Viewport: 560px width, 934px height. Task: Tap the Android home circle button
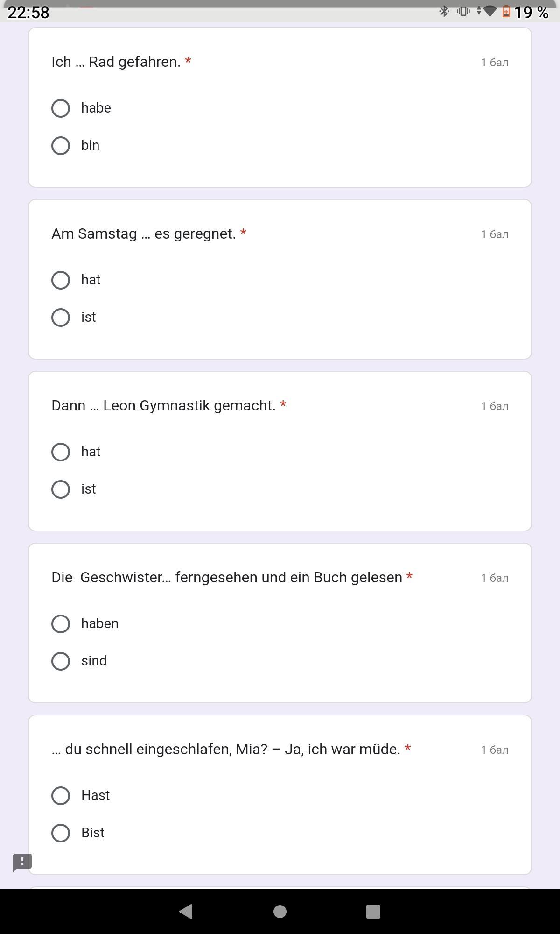tap(280, 911)
